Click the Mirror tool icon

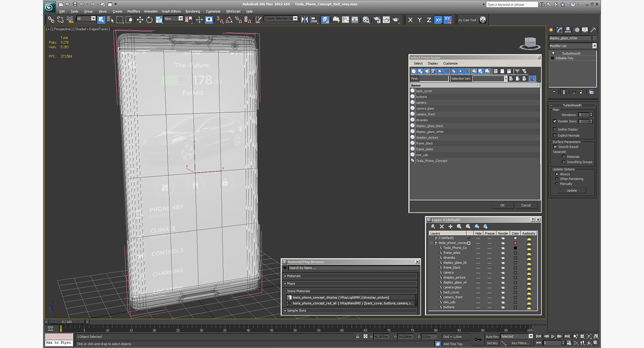[305, 20]
